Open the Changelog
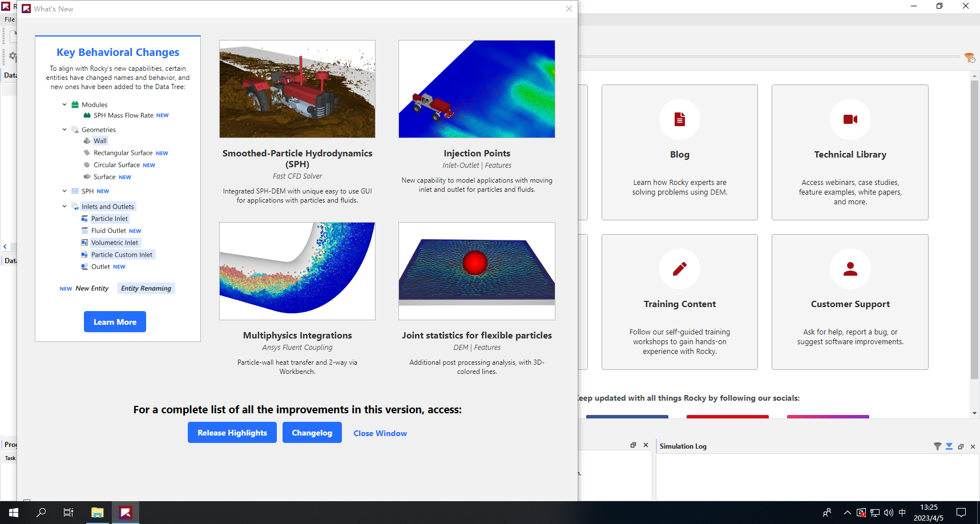The height and width of the screenshot is (524, 980). coord(312,433)
